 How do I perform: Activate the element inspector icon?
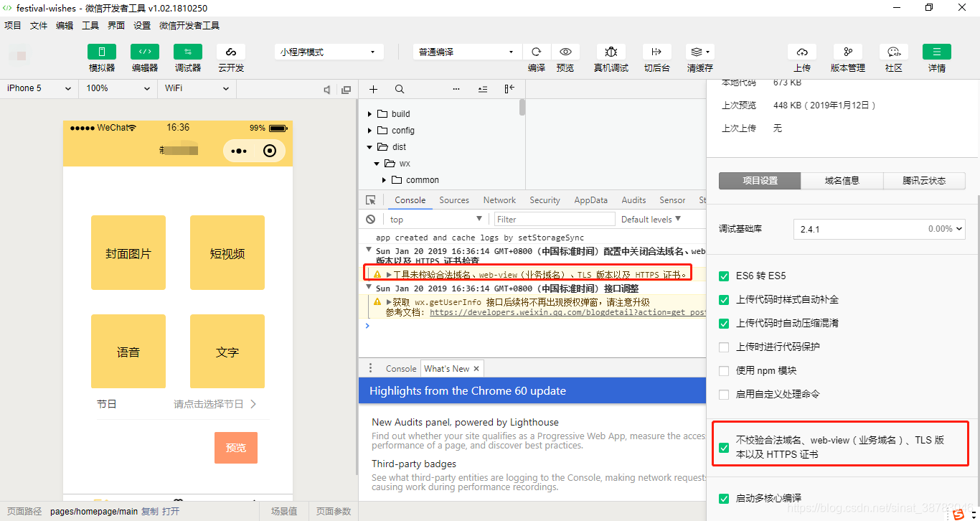371,200
